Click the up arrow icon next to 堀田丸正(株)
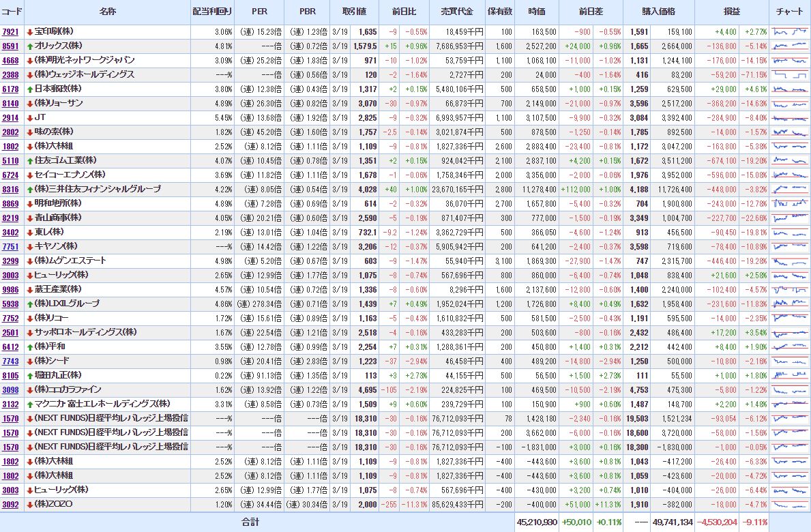 click(30, 375)
